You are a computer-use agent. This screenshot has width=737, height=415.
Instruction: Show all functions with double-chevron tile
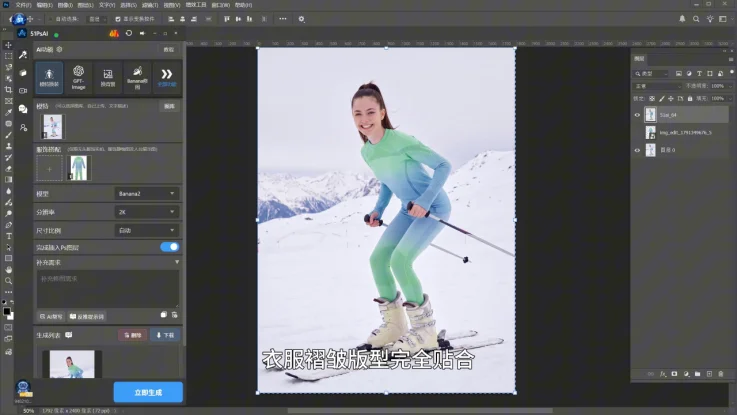[167, 78]
